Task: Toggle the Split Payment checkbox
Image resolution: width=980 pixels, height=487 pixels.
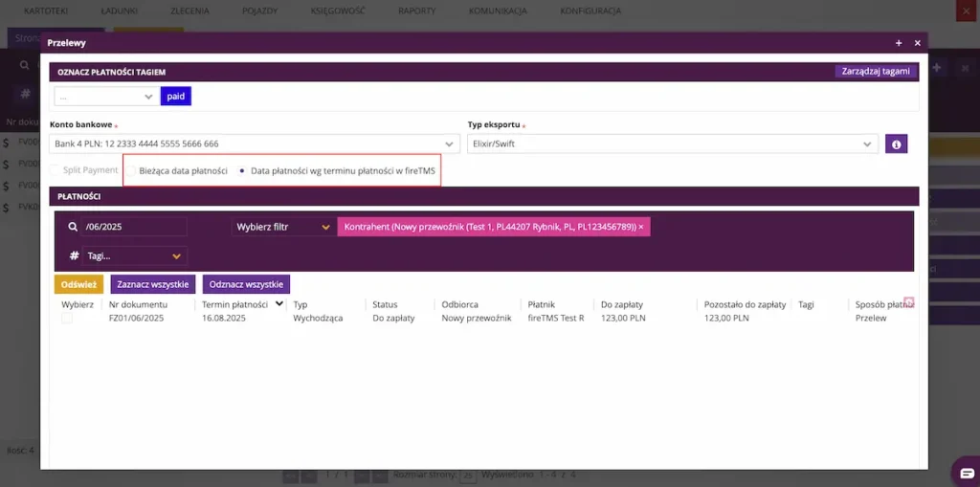Action: (x=55, y=170)
